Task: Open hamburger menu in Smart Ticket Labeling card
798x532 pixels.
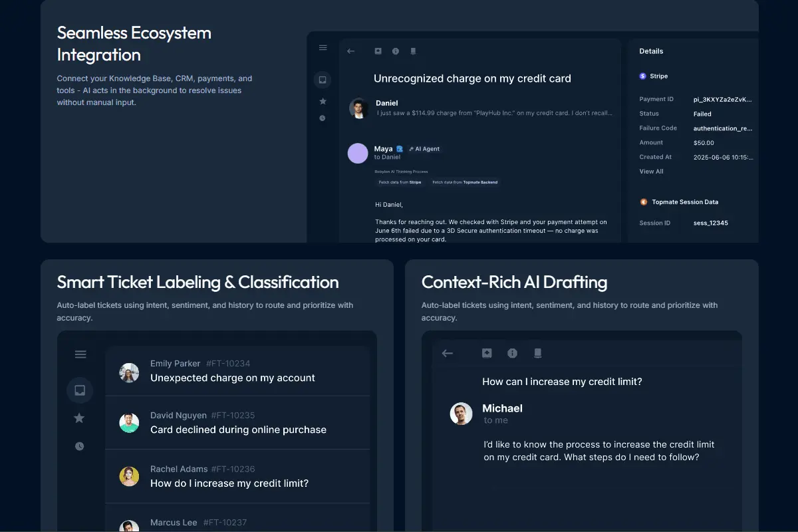Action: pos(80,354)
